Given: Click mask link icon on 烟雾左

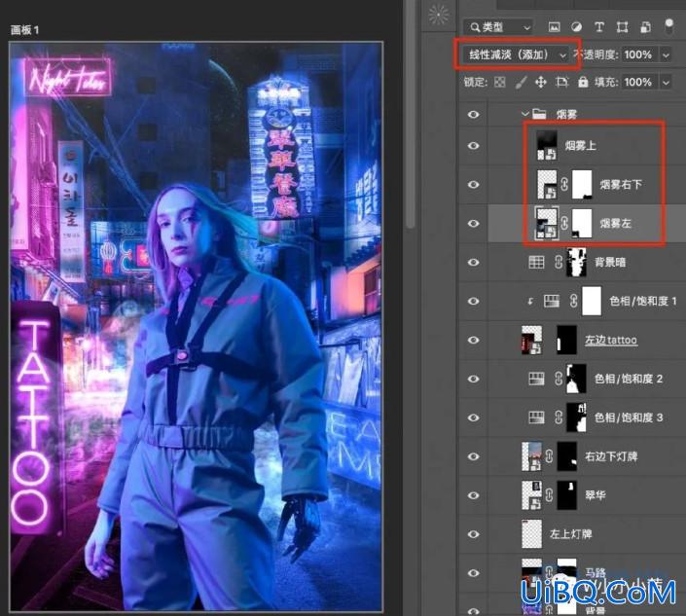Looking at the screenshot, I should click(564, 223).
